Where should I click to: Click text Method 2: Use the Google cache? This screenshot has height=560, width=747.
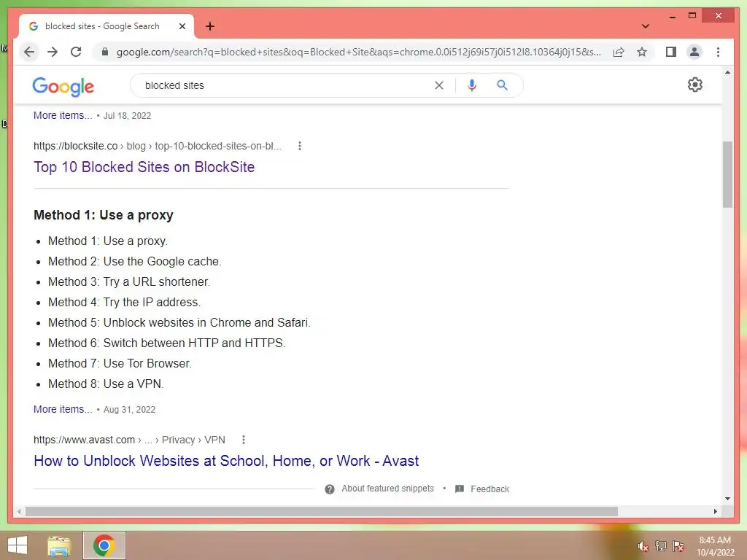coord(135,262)
